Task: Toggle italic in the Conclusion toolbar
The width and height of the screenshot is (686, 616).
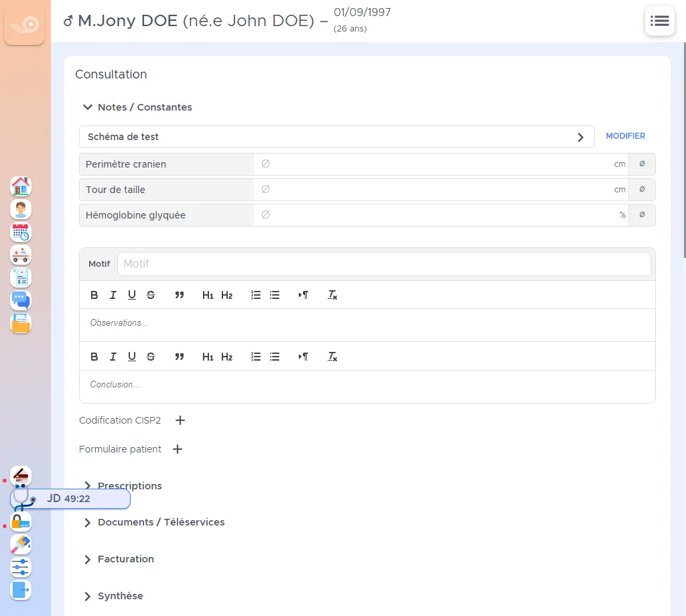Action: 113,357
